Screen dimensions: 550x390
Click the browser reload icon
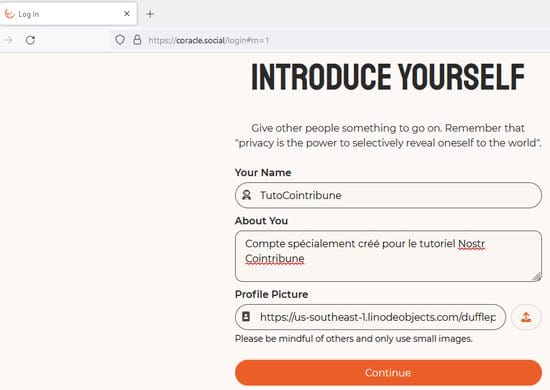tap(31, 40)
